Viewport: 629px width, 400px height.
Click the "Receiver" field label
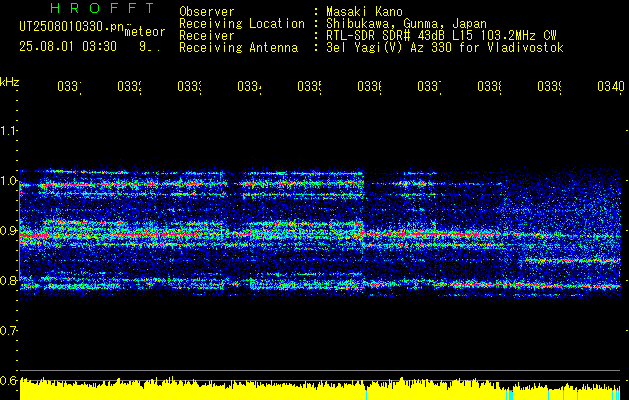[x=207, y=36]
